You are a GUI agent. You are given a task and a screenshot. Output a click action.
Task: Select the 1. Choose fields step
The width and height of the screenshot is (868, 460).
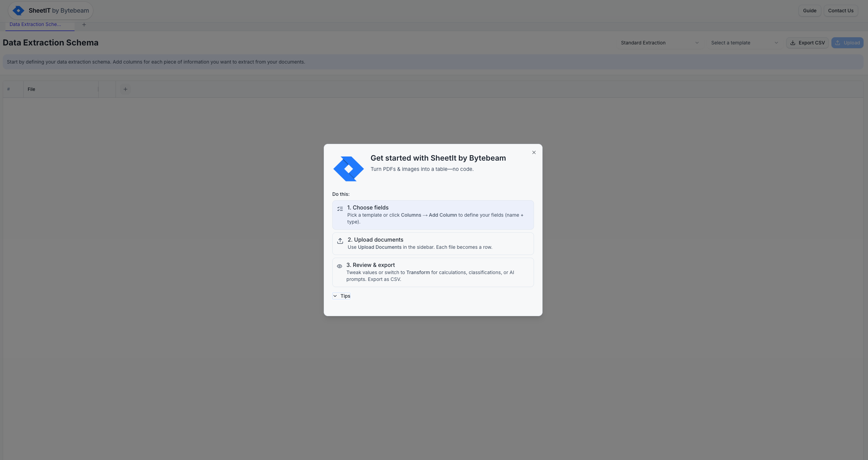pos(433,215)
